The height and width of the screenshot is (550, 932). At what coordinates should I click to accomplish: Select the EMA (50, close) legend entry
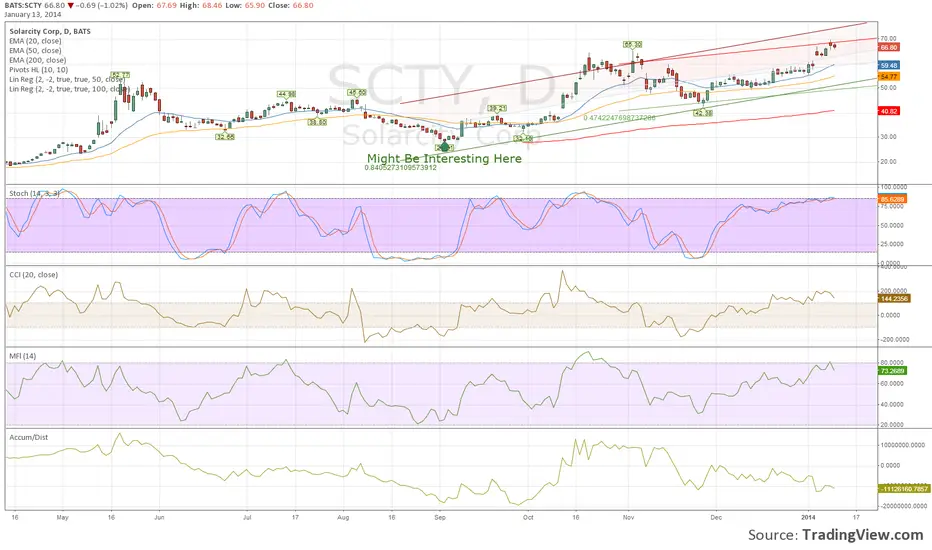[35, 51]
